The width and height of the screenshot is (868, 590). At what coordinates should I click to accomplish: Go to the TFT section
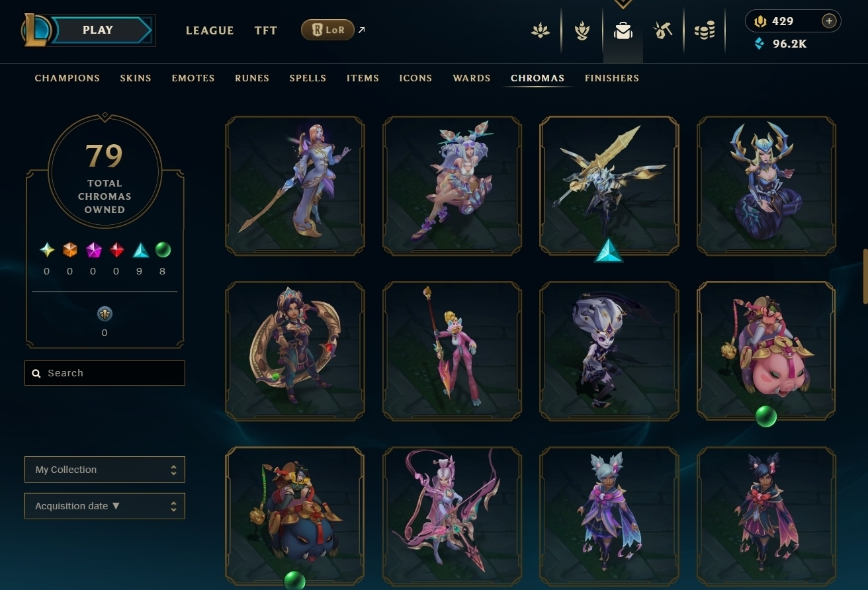[x=266, y=30]
